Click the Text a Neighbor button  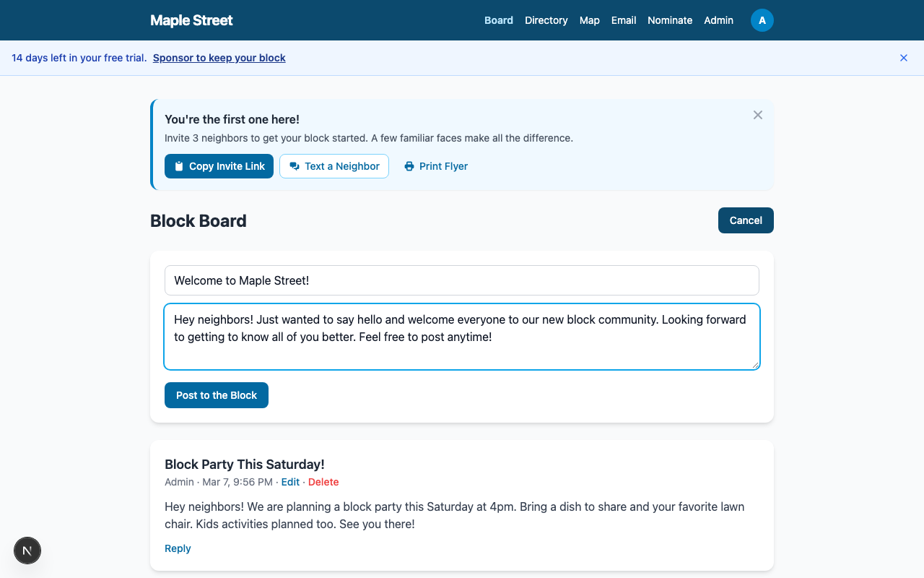334,166
